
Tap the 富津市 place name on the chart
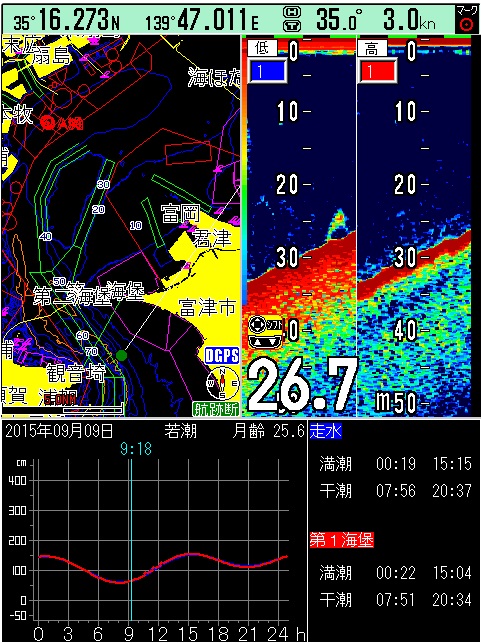pyautogui.click(x=207, y=307)
